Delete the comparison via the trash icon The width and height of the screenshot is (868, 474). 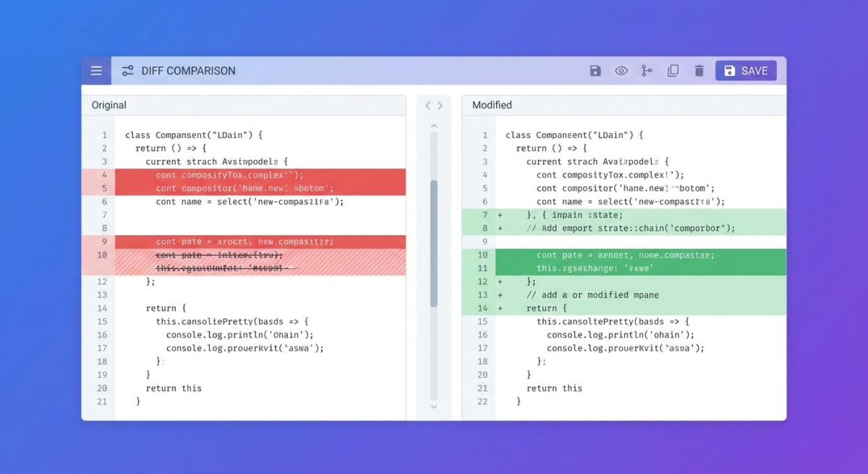[x=699, y=70]
